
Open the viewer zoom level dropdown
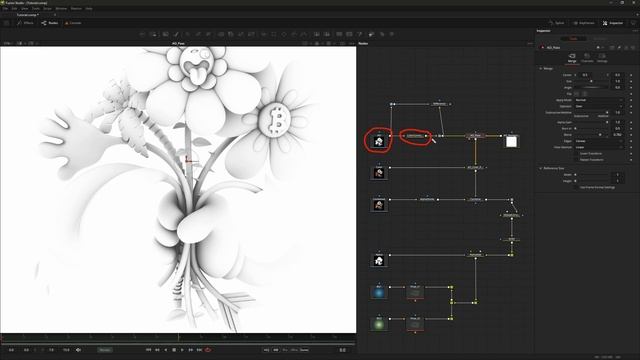tap(7, 43)
